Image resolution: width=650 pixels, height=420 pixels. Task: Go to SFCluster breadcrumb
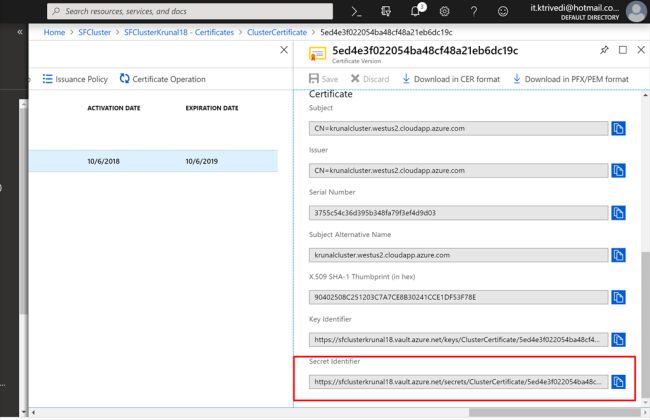pos(95,32)
